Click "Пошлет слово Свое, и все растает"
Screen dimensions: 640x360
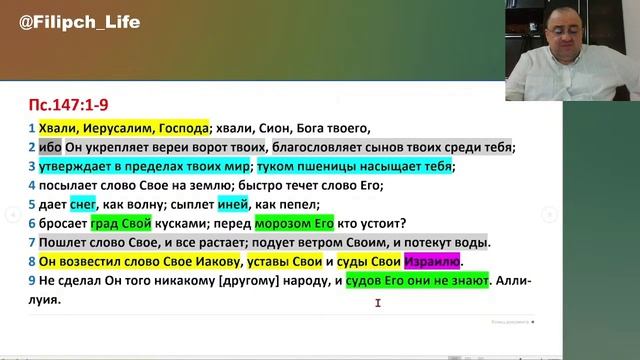[x=141, y=242]
